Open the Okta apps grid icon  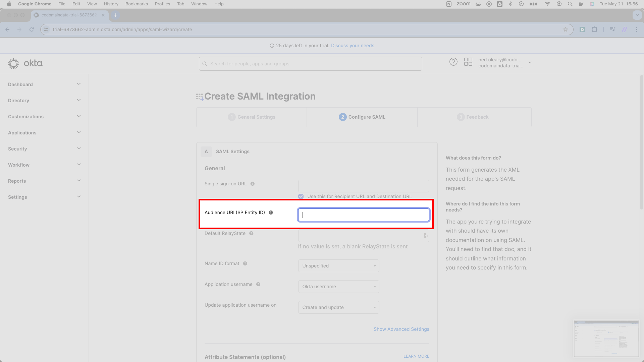468,62
